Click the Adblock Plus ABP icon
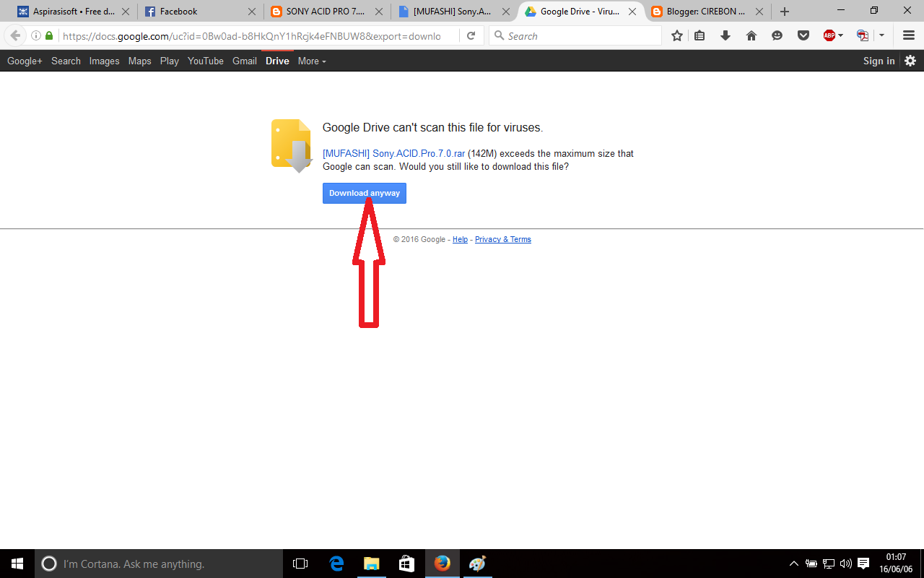This screenshot has height=578, width=924. pos(829,35)
